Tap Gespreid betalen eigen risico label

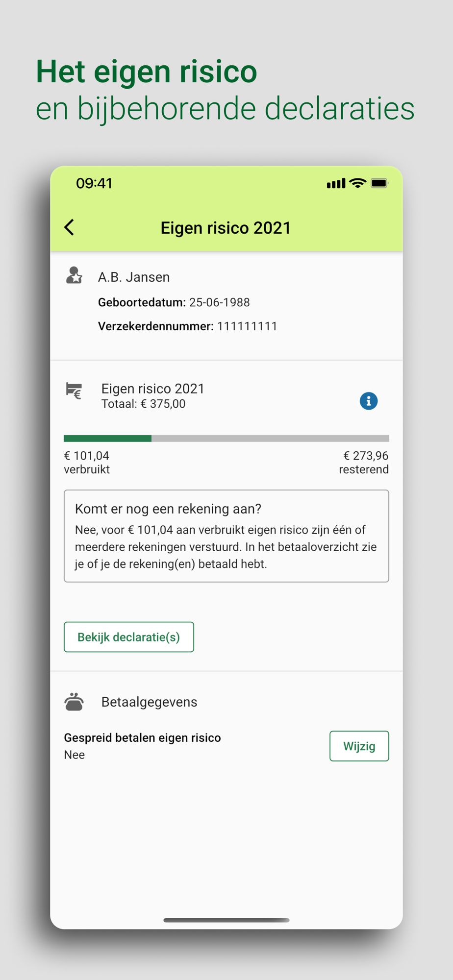[x=143, y=737]
